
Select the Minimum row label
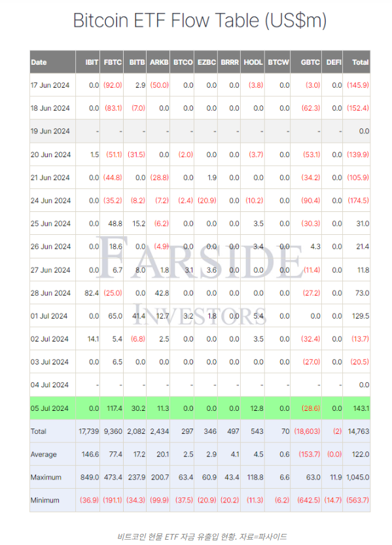pos(45,500)
